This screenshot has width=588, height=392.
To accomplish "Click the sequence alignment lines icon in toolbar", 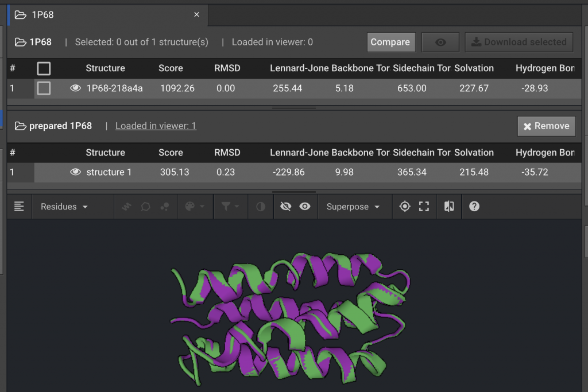I will click(19, 207).
